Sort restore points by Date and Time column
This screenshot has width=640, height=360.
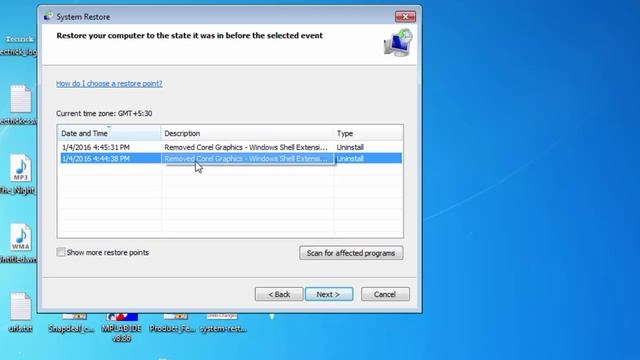click(x=109, y=133)
